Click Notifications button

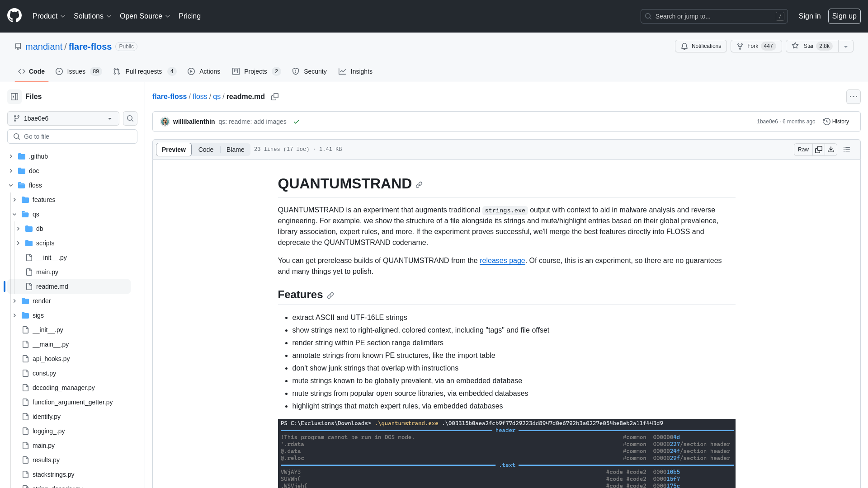point(701,46)
